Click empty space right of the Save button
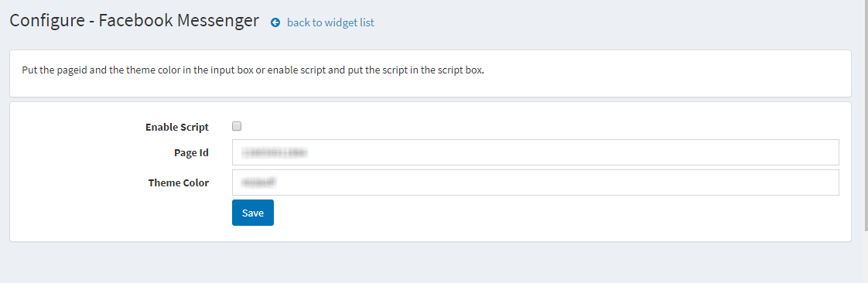Viewport: 868px width, 283px height. coord(554,213)
